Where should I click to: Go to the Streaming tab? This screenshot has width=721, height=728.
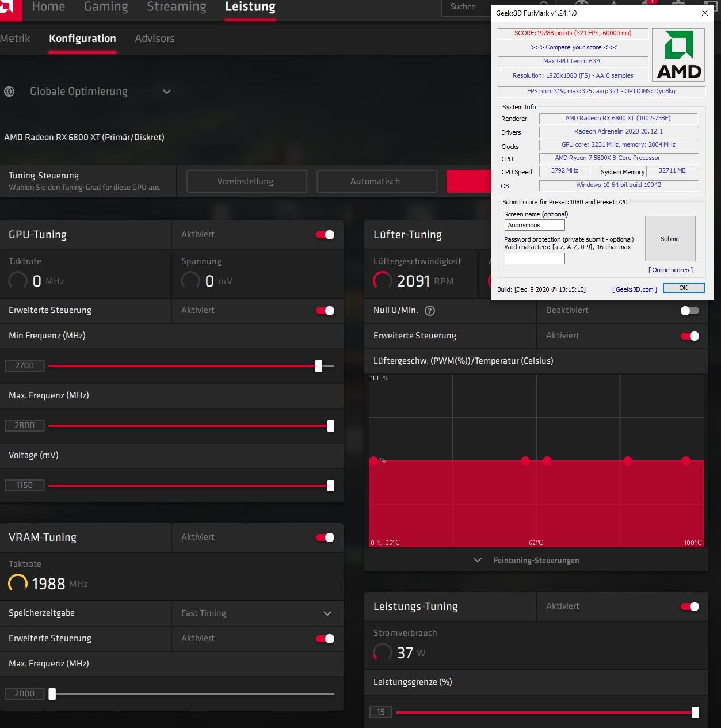point(177,7)
